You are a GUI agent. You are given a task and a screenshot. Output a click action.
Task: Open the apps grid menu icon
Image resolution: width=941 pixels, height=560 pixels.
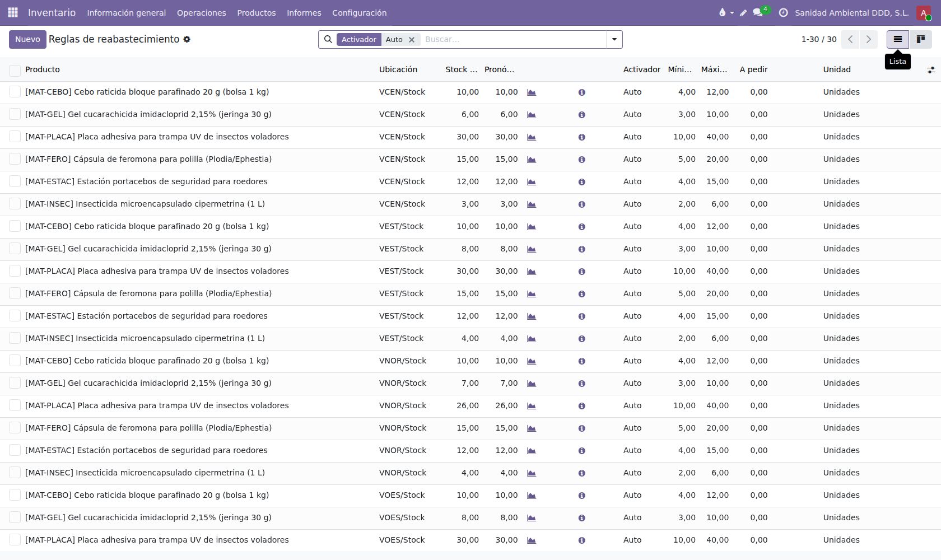(13, 12)
